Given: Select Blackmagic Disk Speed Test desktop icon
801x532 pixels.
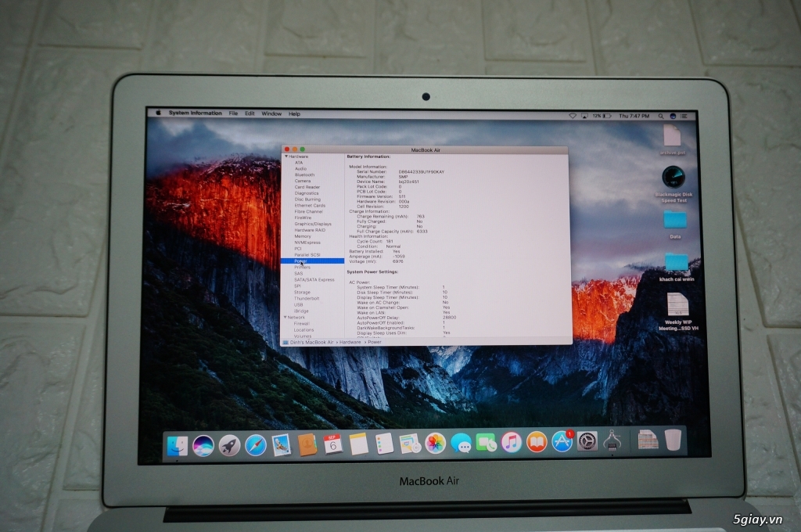Looking at the screenshot, I should tap(673, 185).
